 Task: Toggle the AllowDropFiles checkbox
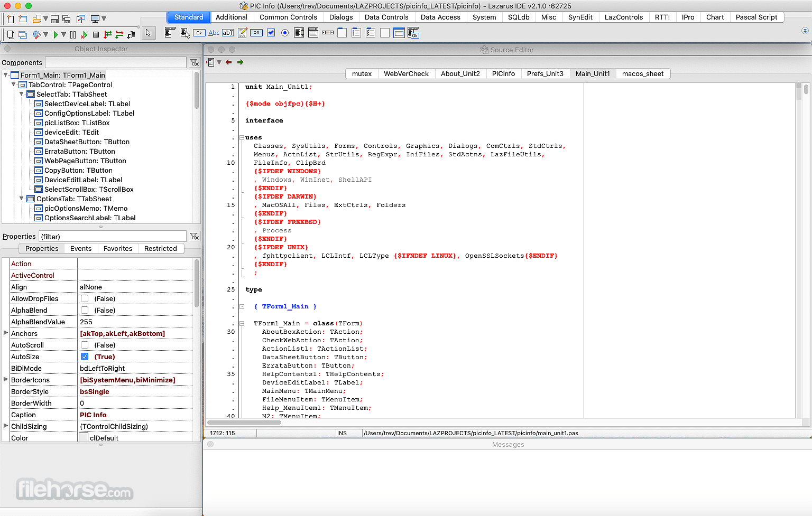85,298
